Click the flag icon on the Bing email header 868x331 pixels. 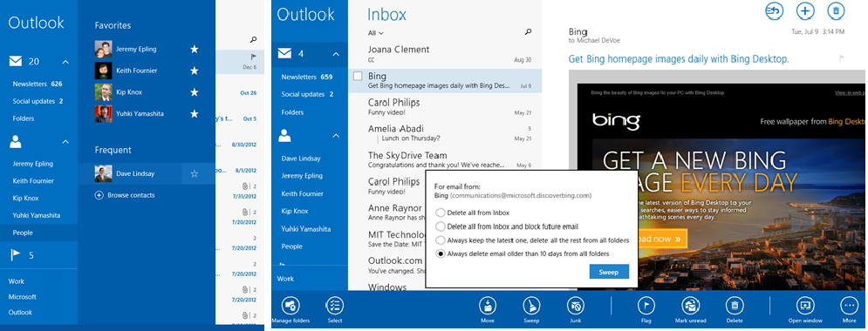tap(842, 58)
